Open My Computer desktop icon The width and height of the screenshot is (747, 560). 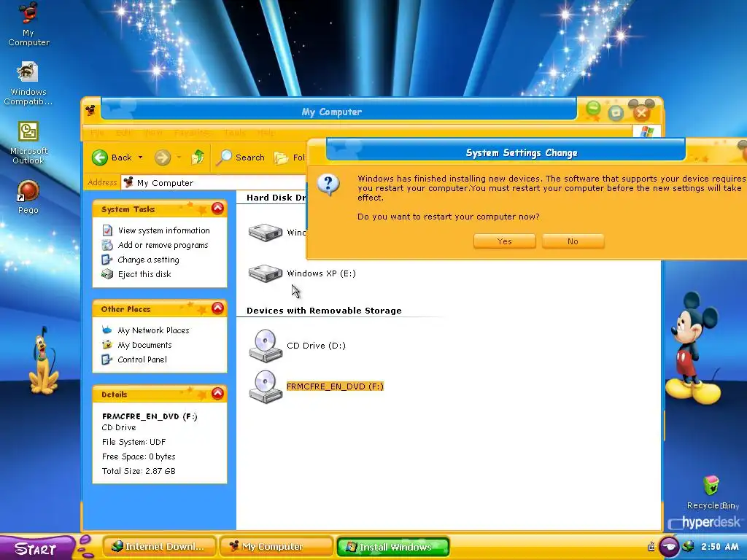[x=28, y=24]
